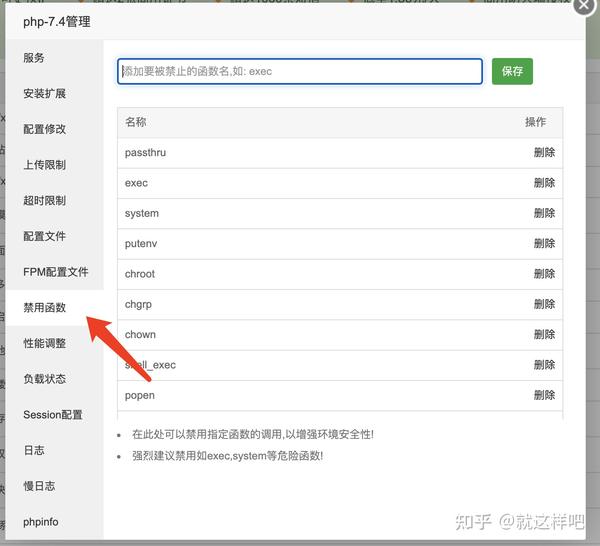
Task: Delete the chroot function entry
Action: 544,274
